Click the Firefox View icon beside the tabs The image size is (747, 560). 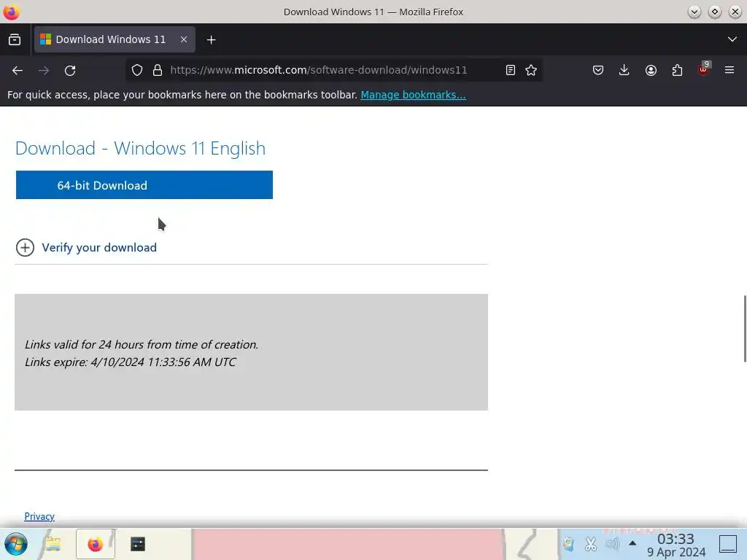[x=15, y=39]
